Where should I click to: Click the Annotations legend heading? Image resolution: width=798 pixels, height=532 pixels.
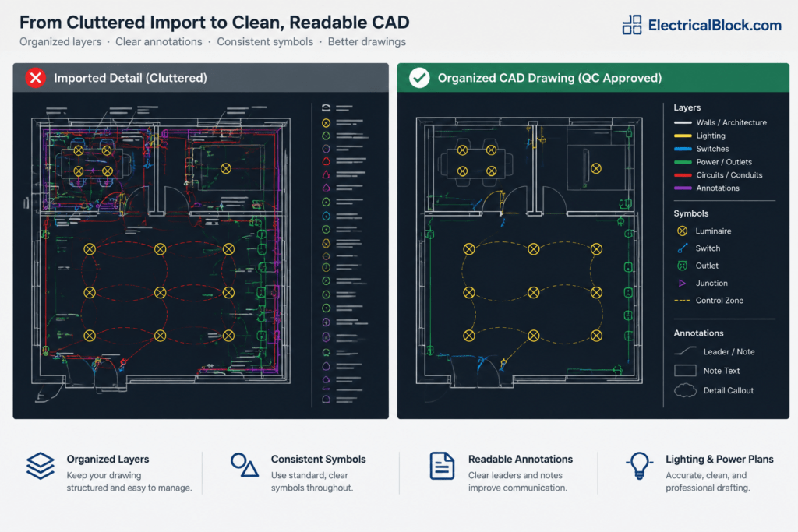[x=698, y=333]
